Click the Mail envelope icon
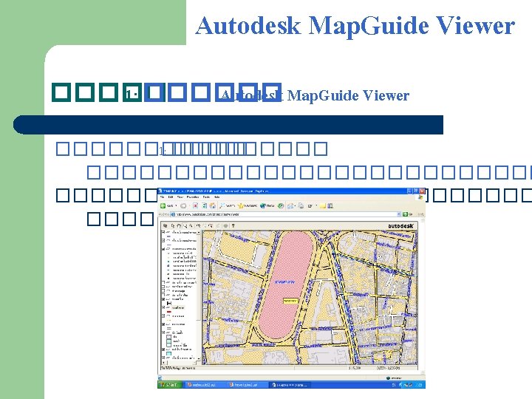Screen dimensions: 532x399 coord(290,205)
